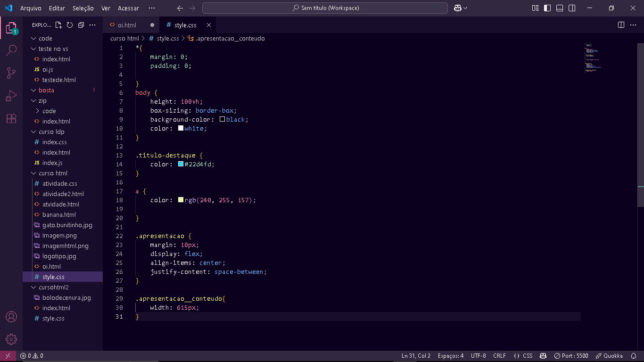644x362 pixels.
Task: Open the Explorer view in activity bar
Action: [11, 28]
